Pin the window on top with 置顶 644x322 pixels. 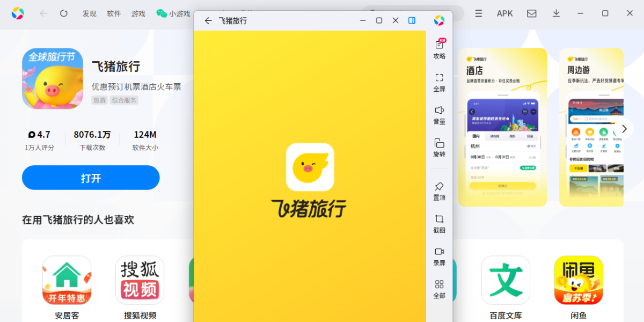pos(439,187)
